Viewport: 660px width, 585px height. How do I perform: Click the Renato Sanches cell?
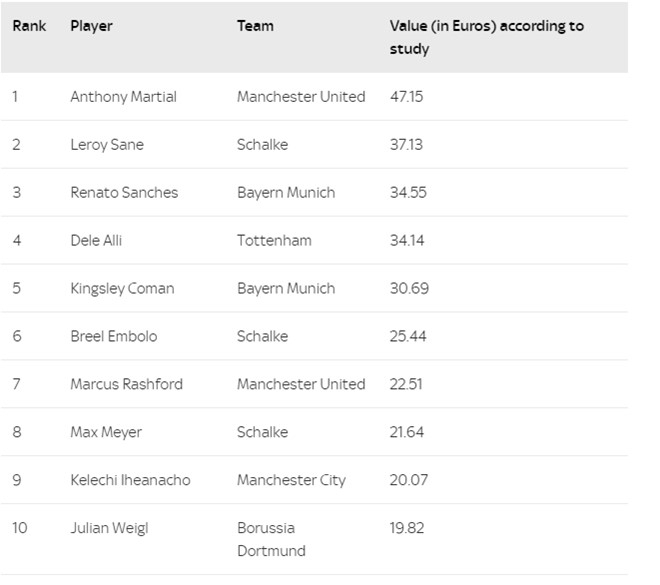(124, 192)
